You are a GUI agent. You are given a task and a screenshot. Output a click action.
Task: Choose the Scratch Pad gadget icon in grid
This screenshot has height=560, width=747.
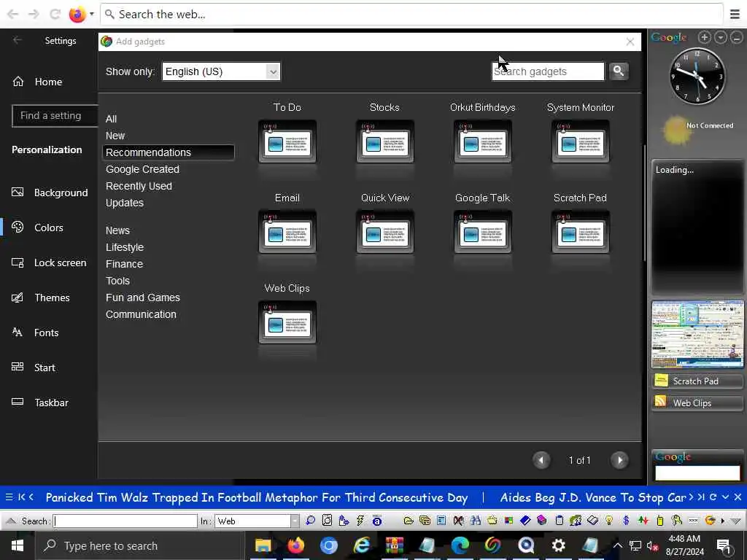[x=580, y=232]
